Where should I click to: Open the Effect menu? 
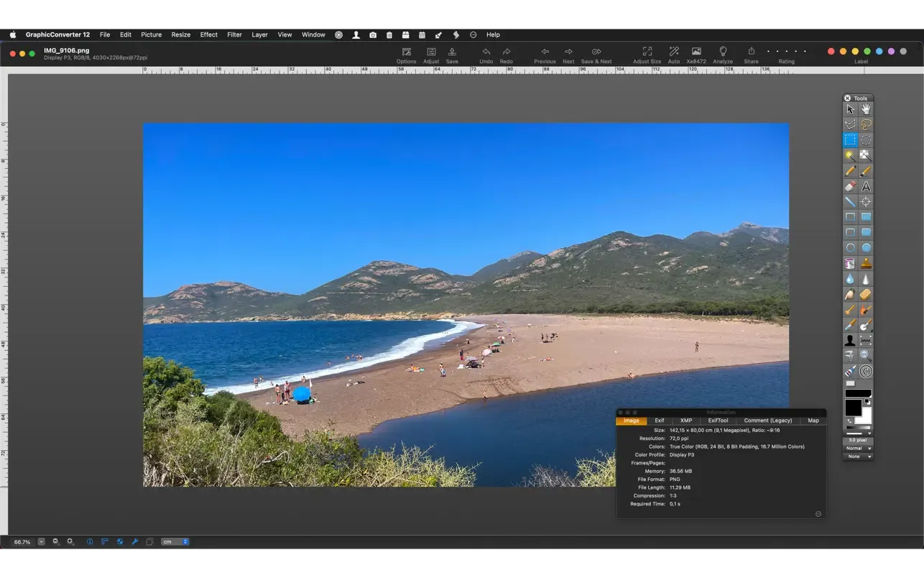coord(209,35)
